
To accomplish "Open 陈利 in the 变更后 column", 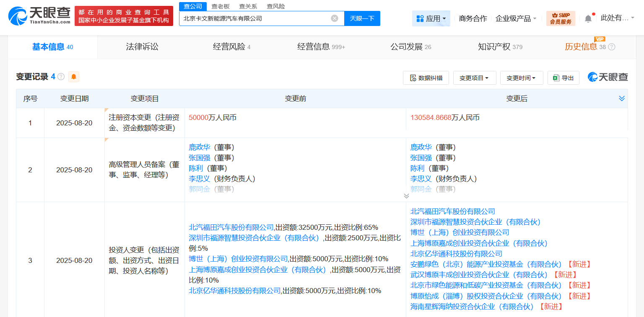I will (417, 168).
